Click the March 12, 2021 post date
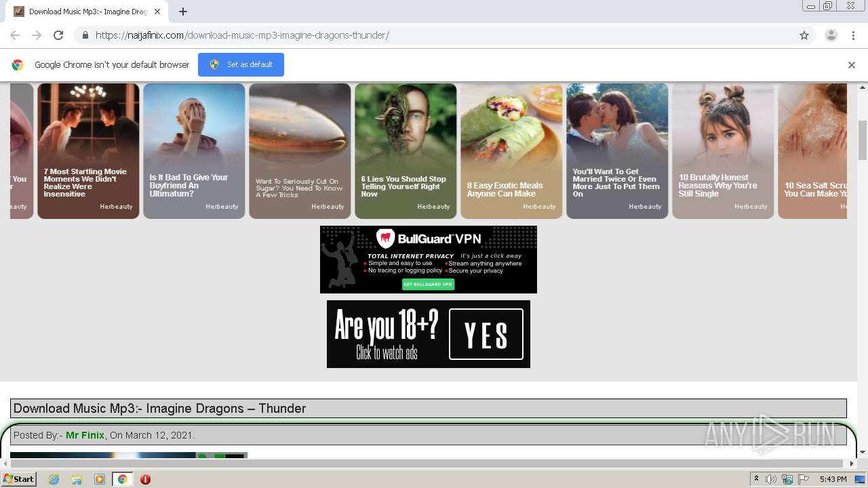The height and width of the screenshot is (488, 868). (159, 435)
